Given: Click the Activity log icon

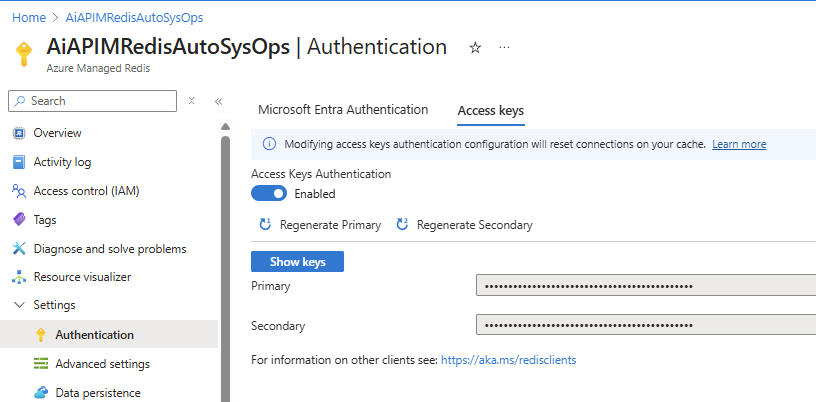Looking at the screenshot, I should pos(19,162).
